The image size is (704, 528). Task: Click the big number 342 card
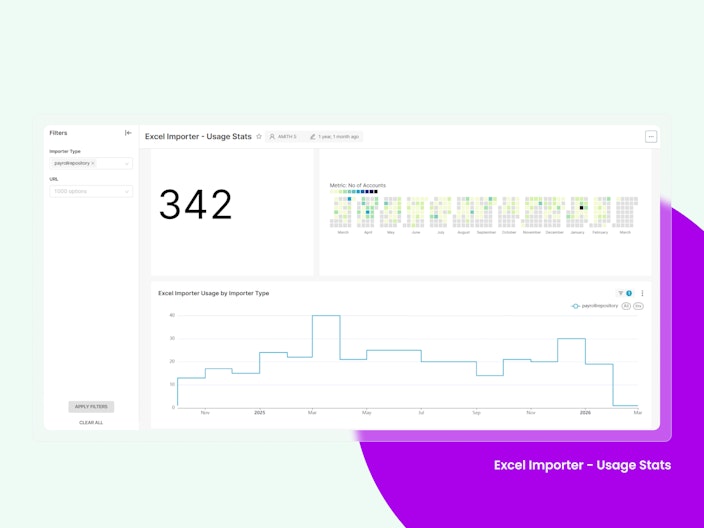tap(232, 212)
